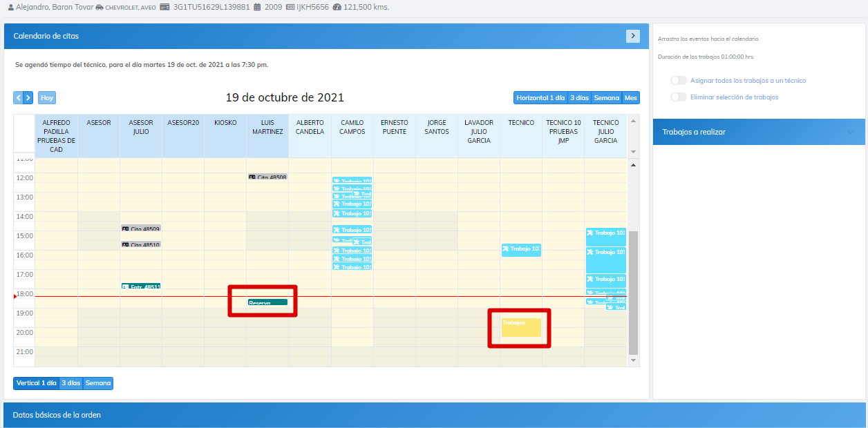Open Cita 48509 under Asesor Julio
Viewport: 868px width, 428px height.
(x=141, y=228)
